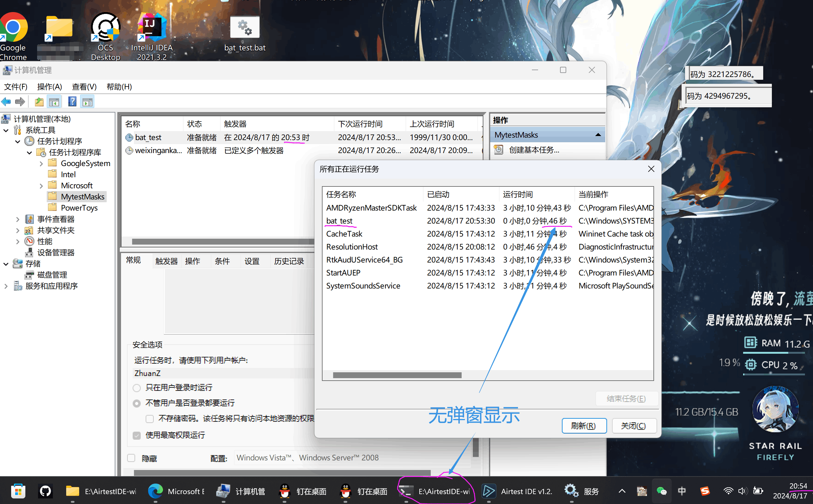Viewport: 813px width, 504px height.
Task: Open the Help (帮助) menu
Action: coord(119,87)
